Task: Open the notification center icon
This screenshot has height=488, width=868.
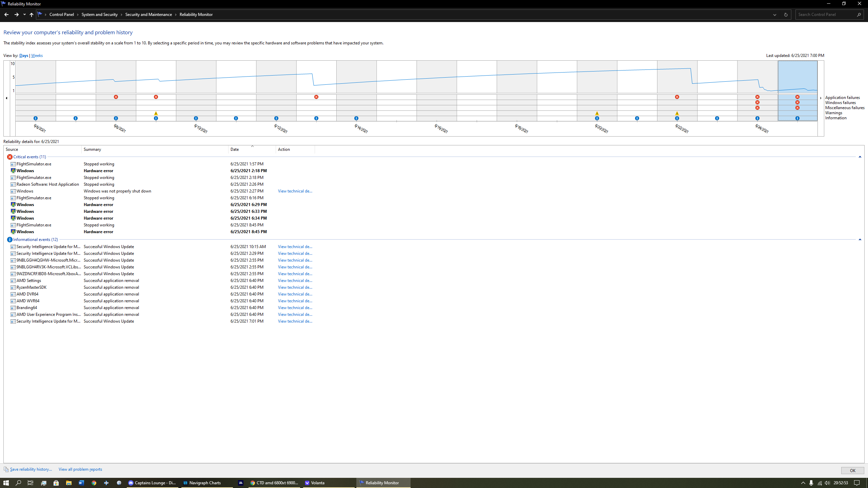Action: [857, 483]
